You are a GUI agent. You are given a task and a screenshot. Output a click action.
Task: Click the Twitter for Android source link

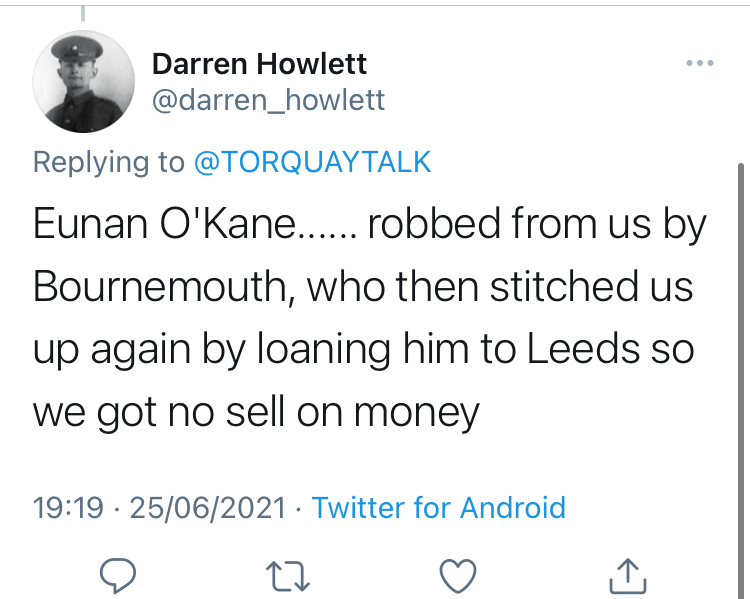pyautogui.click(x=438, y=508)
